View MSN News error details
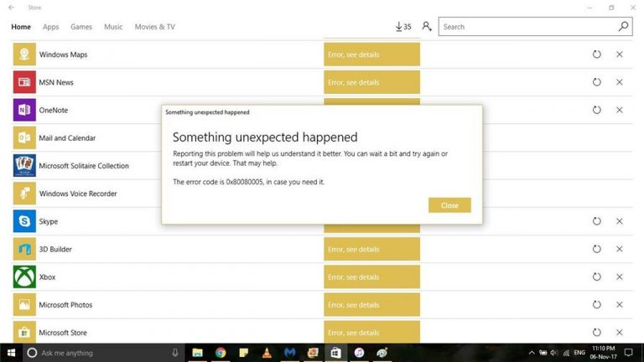Screen dimensions: 644x362 pos(371,82)
